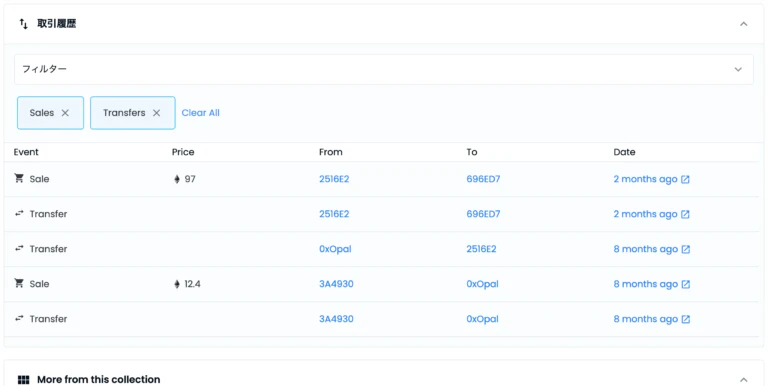This screenshot has height=386, width=768.
Task: Click the From column header
Action: (331, 152)
